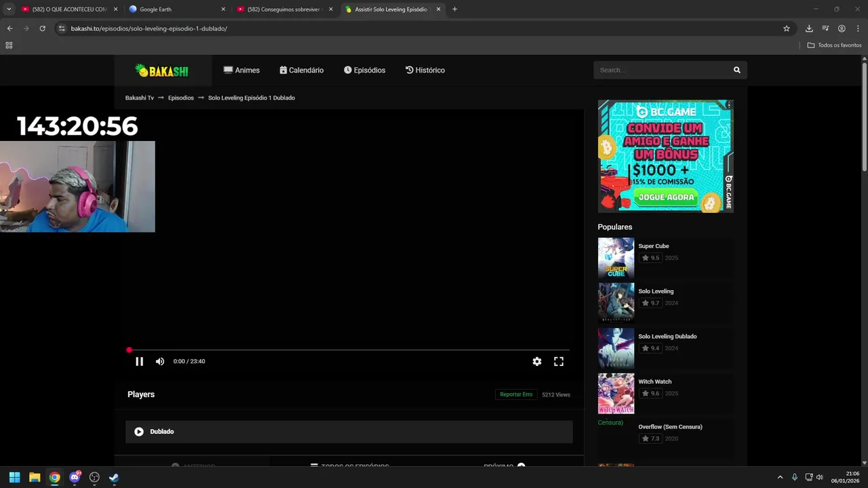Show hidden system tray icons

(780, 477)
